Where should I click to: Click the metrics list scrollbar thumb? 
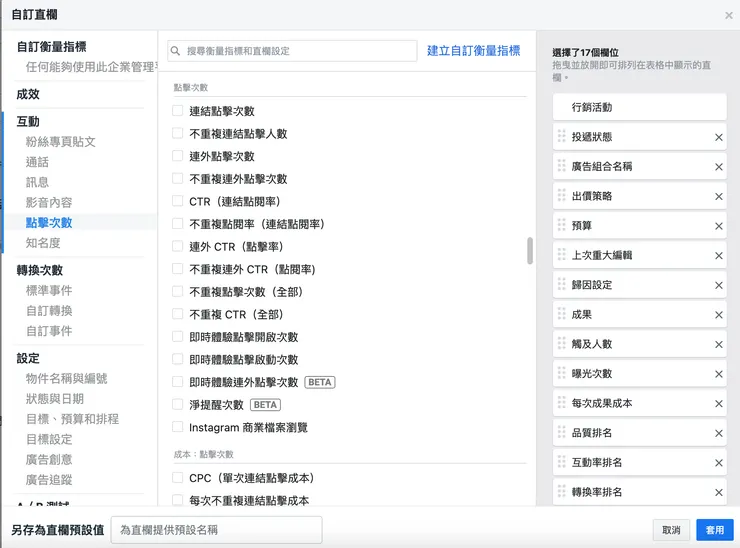530,251
